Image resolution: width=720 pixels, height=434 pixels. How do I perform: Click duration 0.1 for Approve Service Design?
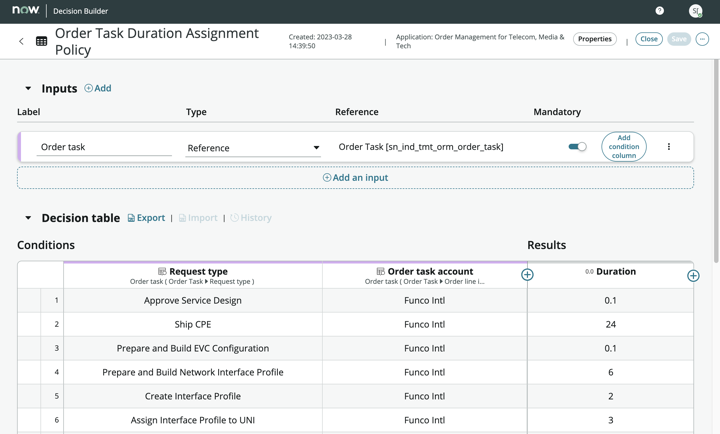click(x=610, y=300)
